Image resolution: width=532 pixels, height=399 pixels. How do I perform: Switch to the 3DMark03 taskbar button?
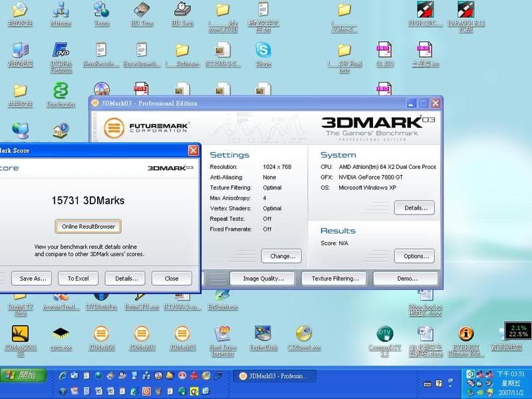275,376
